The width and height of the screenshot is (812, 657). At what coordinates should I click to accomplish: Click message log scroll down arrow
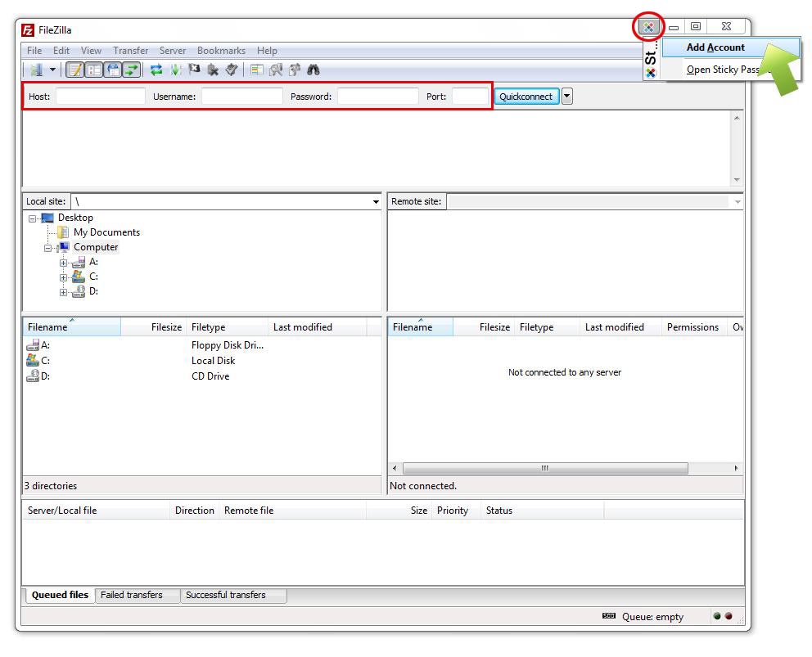[737, 180]
